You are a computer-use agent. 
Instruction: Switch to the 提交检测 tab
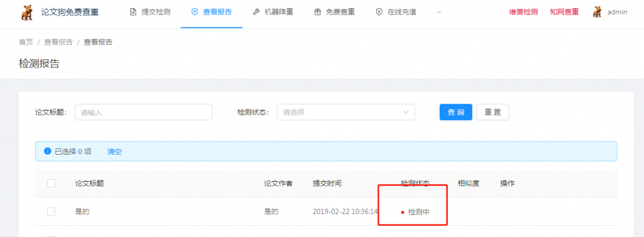pyautogui.click(x=150, y=12)
